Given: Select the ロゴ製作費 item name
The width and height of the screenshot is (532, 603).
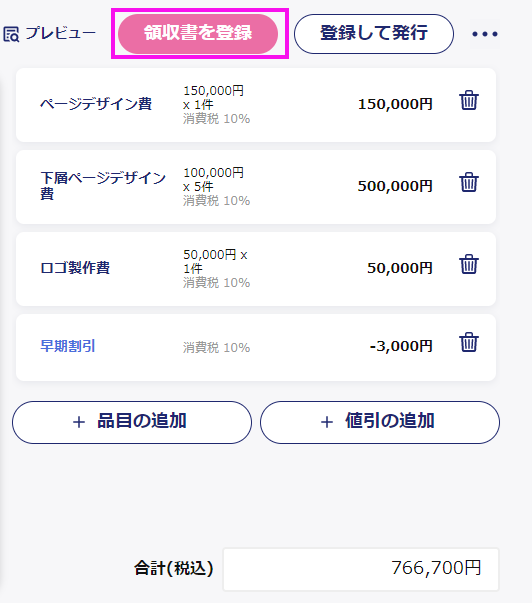Looking at the screenshot, I should [x=75, y=268].
